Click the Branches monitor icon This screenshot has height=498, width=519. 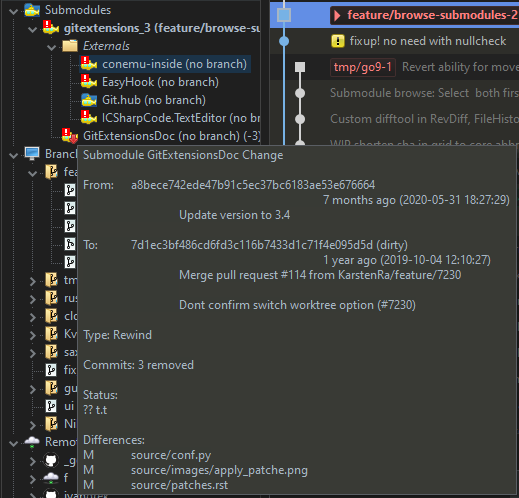tap(32, 153)
